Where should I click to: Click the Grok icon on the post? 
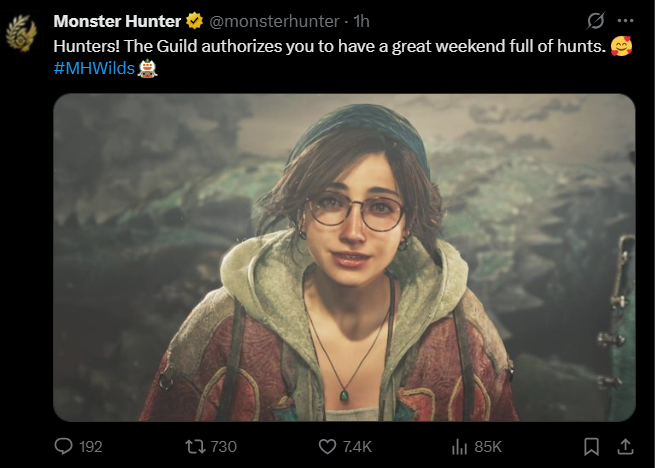click(x=597, y=21)
